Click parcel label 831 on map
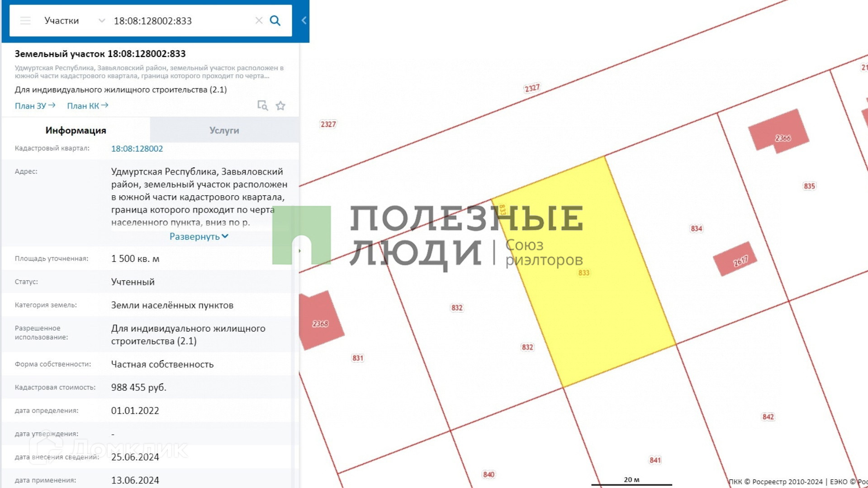The height and width of the screenshot is (488, 868). 358,358
